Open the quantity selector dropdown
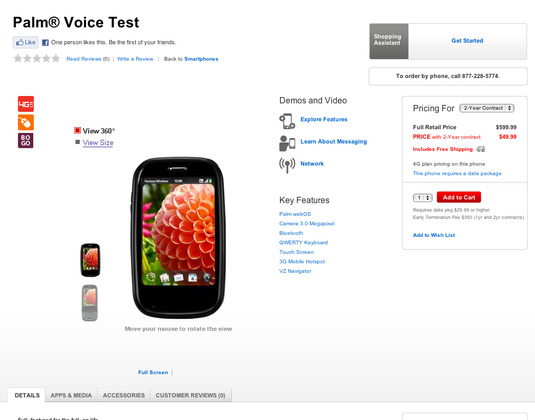 pos(423,198)
